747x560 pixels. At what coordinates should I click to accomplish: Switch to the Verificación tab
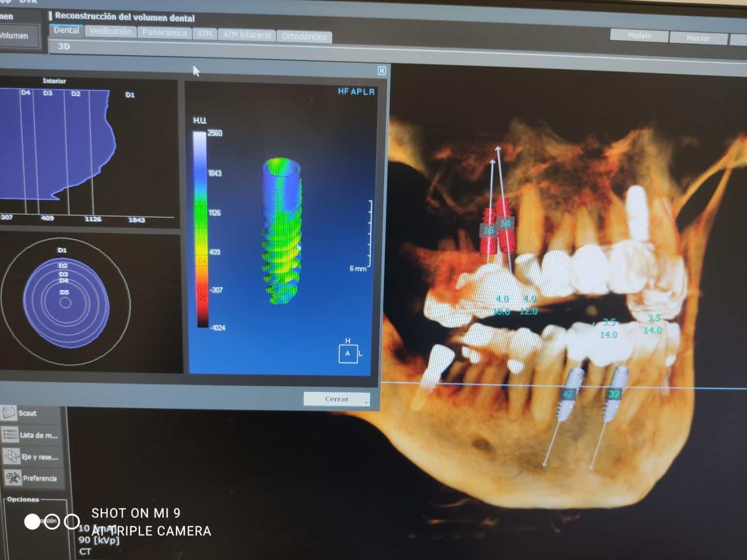click(111, 32)
